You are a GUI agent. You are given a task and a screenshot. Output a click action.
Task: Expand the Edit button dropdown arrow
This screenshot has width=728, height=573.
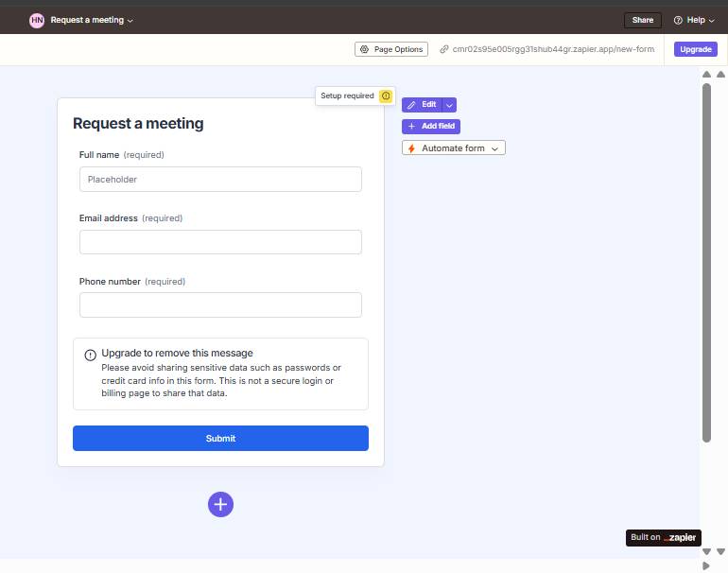449,105
